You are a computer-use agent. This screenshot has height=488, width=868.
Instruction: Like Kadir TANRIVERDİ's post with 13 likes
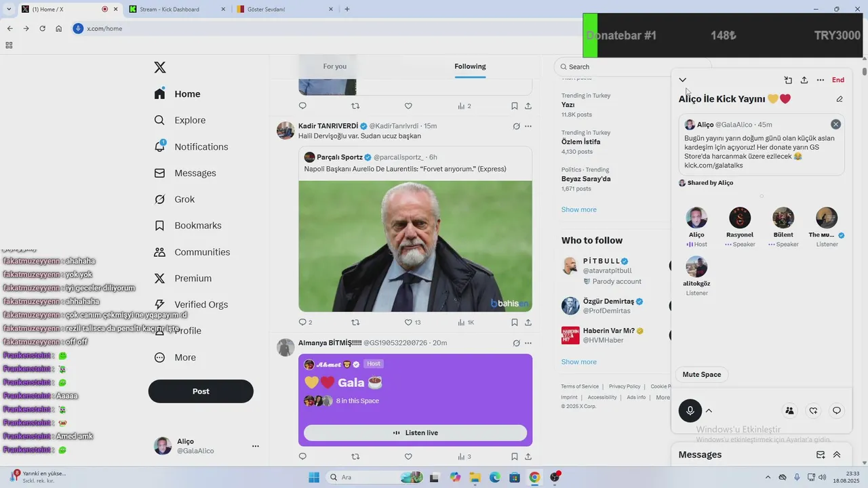412,323
